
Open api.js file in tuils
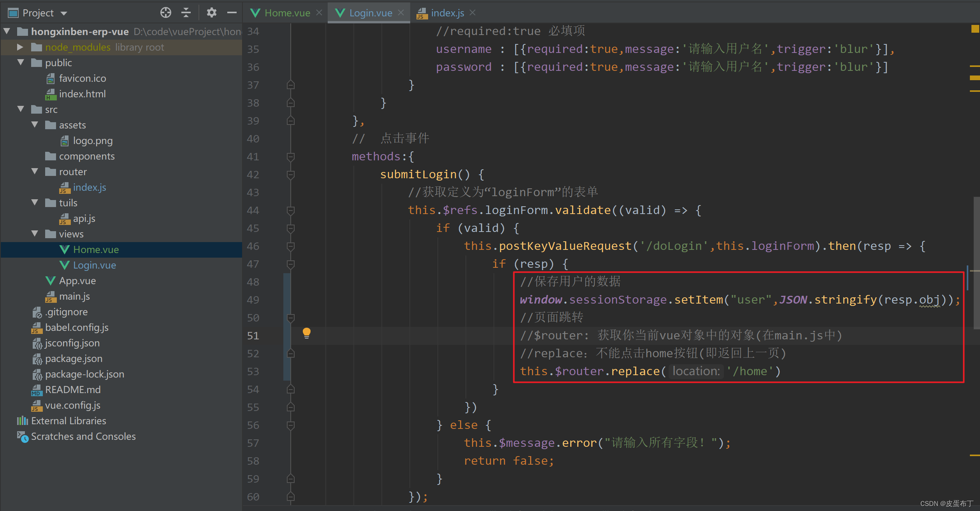pyautogui.click(x=84, y=218)
